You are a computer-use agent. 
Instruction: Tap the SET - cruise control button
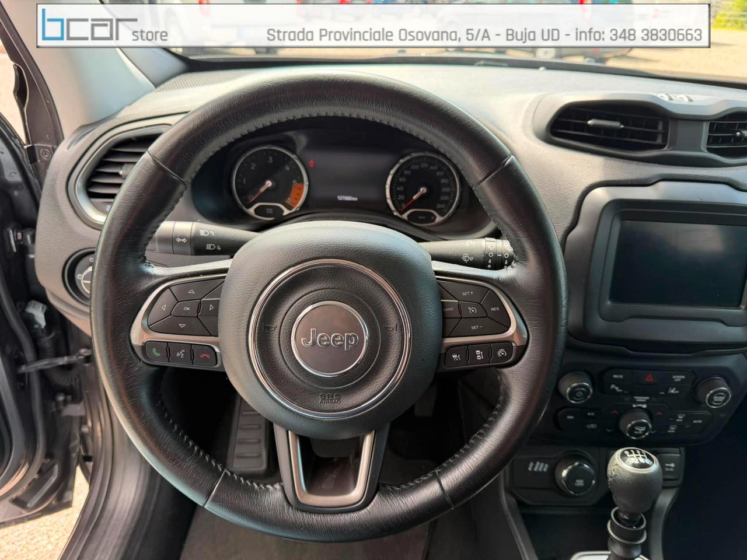pyautogui.click(x=477, y=327)
